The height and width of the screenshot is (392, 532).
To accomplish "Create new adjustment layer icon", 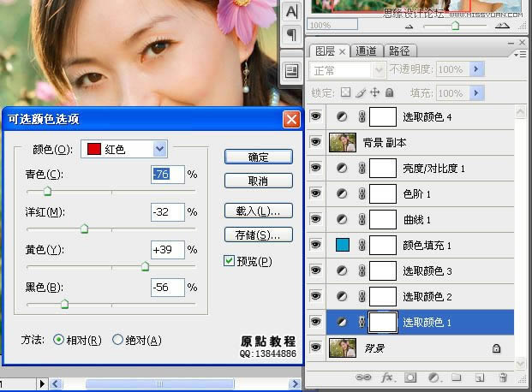I will pyautogui.click(x=433, y=377).
